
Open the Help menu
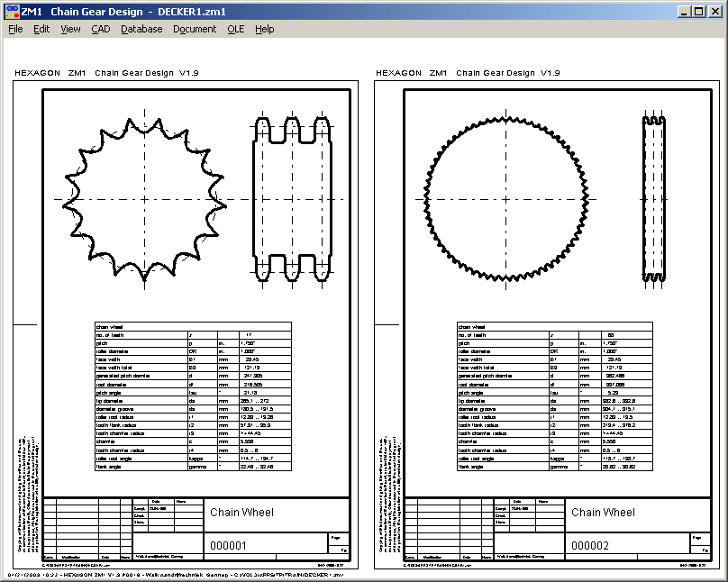pyautogui.click(x=264, y=29)
